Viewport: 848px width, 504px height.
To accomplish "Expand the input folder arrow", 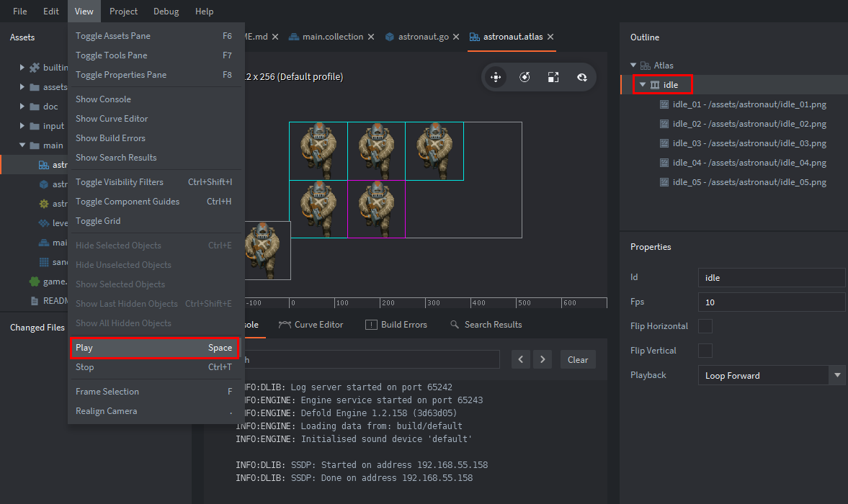I will [22, 126].
